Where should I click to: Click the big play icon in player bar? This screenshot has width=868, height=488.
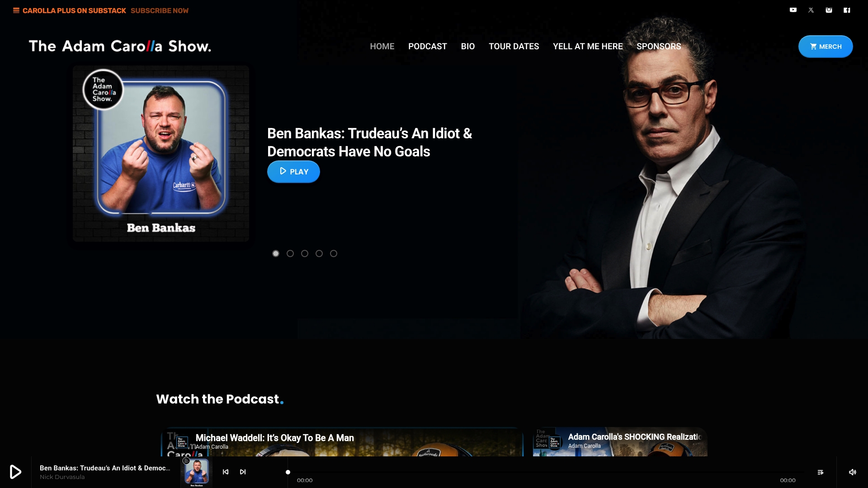pyautogui.click(x=16, y=472)
